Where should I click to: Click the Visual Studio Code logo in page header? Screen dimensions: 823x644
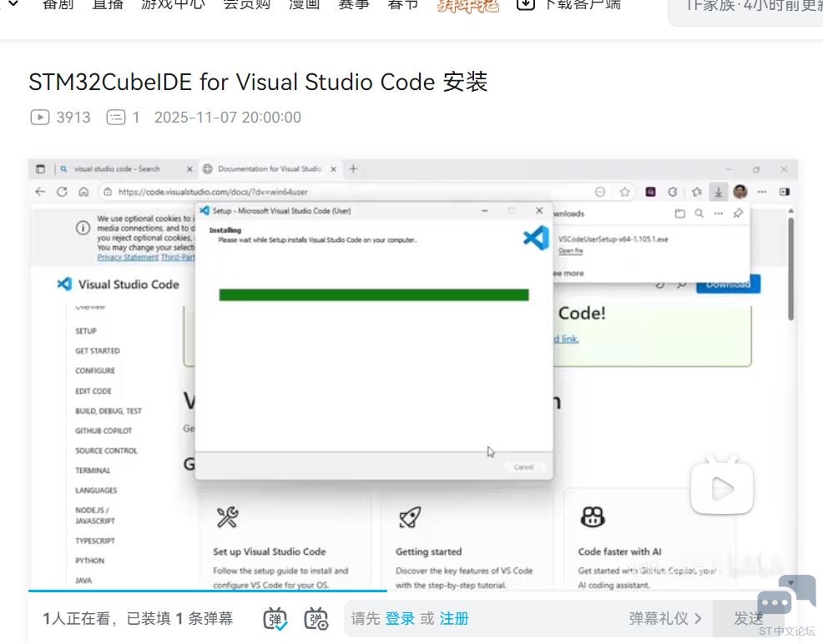pos(64,284)
